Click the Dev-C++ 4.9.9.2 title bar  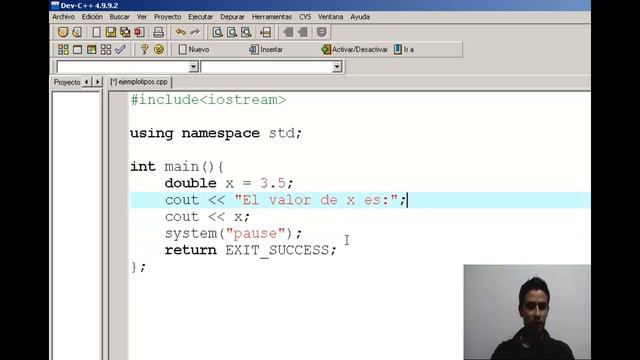pyautogui.click(x=320, y=5)
